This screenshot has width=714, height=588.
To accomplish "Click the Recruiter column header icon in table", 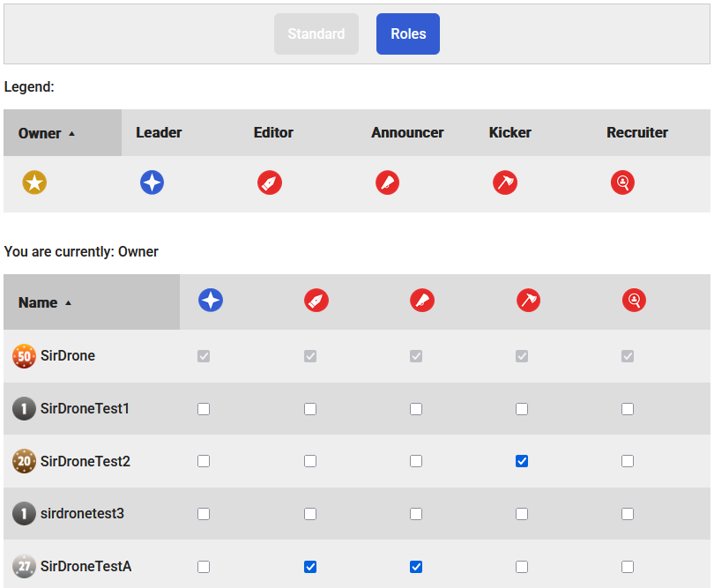I will (634, 300).
